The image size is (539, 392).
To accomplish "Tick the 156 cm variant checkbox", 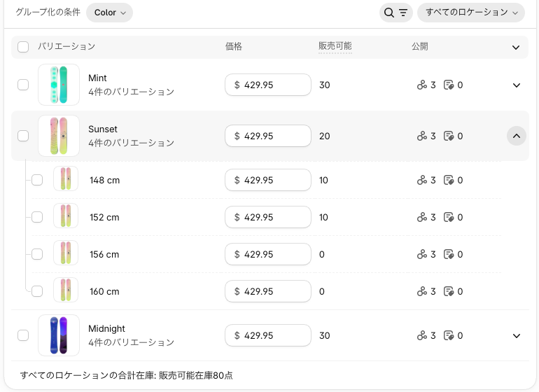I will (37, 254).
